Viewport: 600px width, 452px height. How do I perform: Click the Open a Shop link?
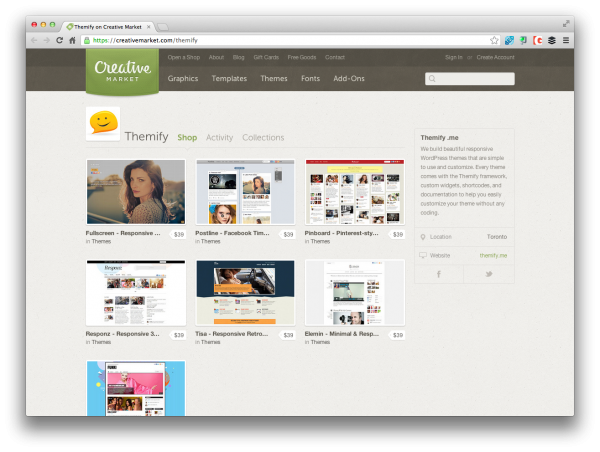coord(184,57)
